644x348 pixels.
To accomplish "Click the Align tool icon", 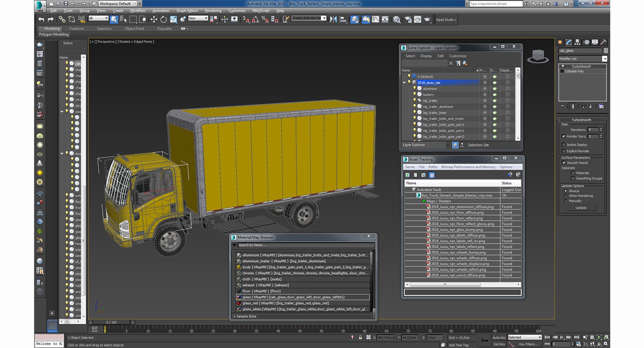I will coord(343,19).
